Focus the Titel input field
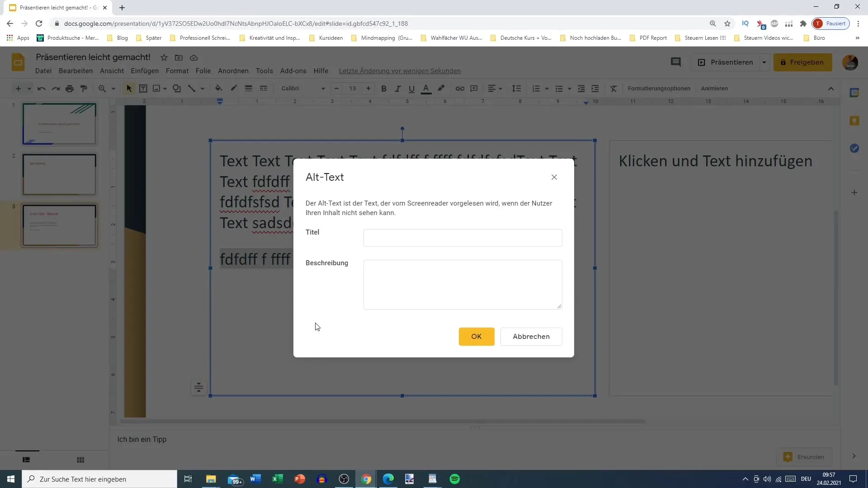868x488 pixels. pyautogui.click(x=462, y=238)
